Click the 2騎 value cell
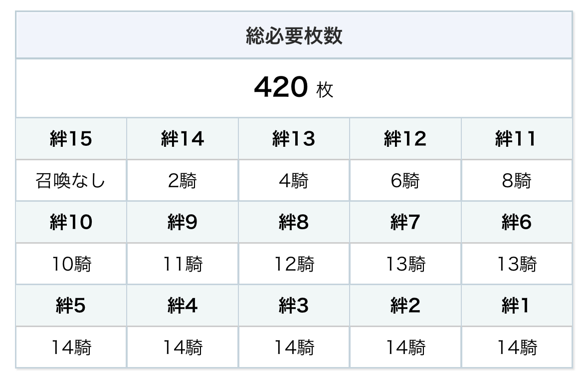The image size is (588, 390). [x=183, y=180]
